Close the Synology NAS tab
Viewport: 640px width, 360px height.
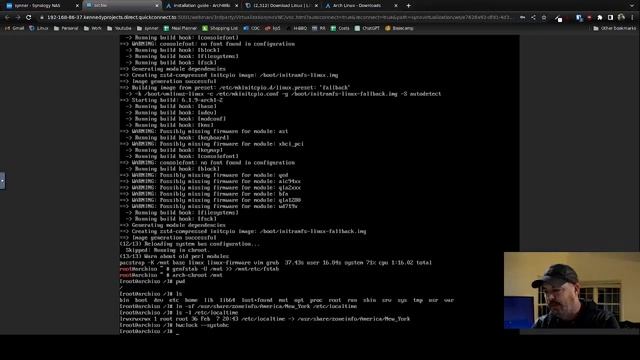point(77,6)
